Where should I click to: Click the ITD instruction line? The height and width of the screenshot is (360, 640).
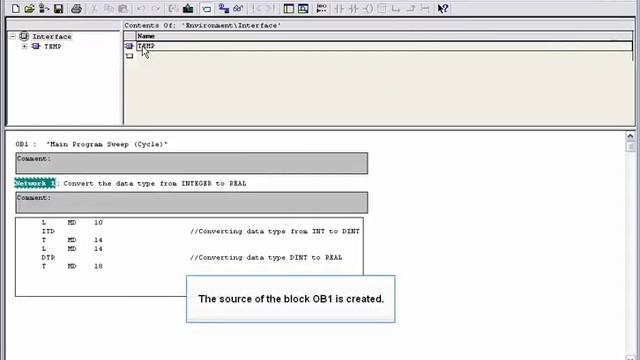[48, 231]
